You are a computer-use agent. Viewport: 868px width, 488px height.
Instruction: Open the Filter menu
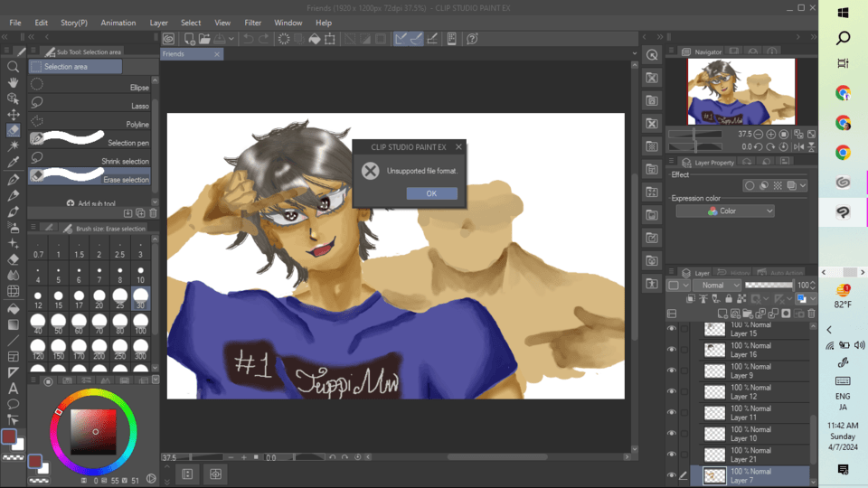tap(252, 23)
